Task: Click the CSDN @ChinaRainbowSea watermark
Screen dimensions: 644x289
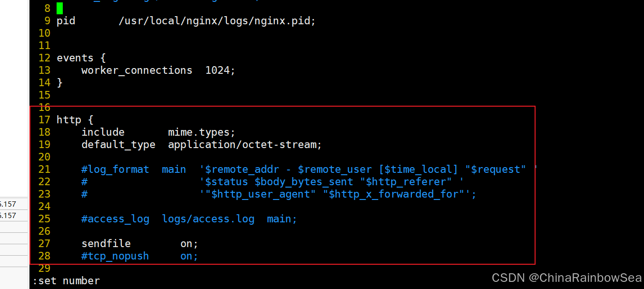Action: pos(566,278)
